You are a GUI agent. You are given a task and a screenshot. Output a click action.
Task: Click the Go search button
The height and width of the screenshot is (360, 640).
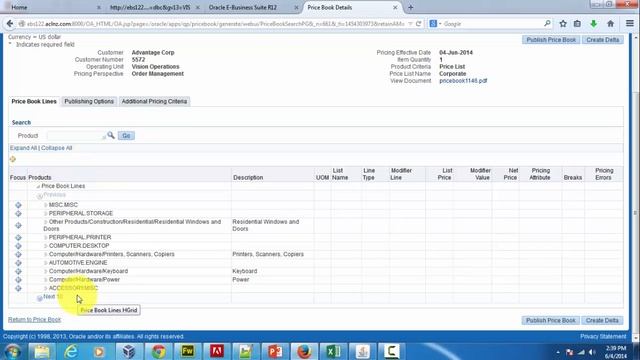(x=126, y=136)
